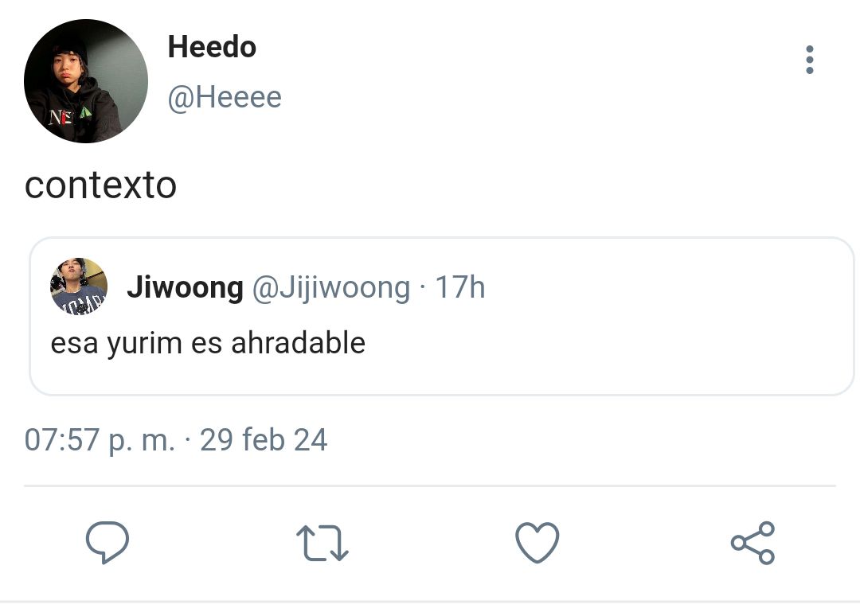The width and height of the screenshot is (860, 616).
Task: Open the three-dot more options menu
Action: (x=809, y=59)
